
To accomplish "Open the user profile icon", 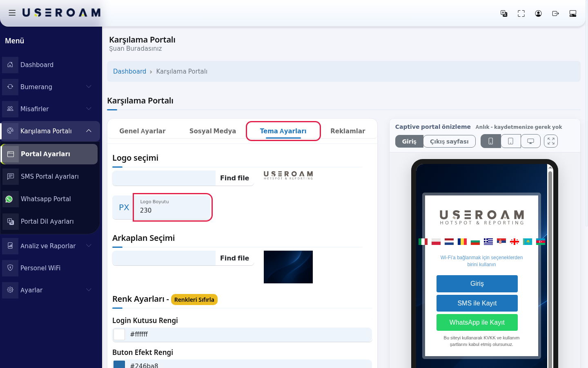I will 538,13.
